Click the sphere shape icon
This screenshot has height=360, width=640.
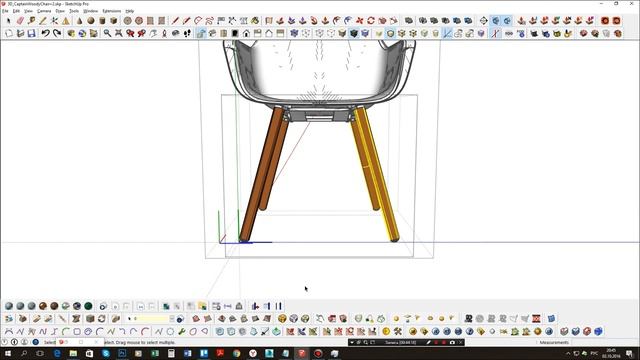(x=91, y=20)
